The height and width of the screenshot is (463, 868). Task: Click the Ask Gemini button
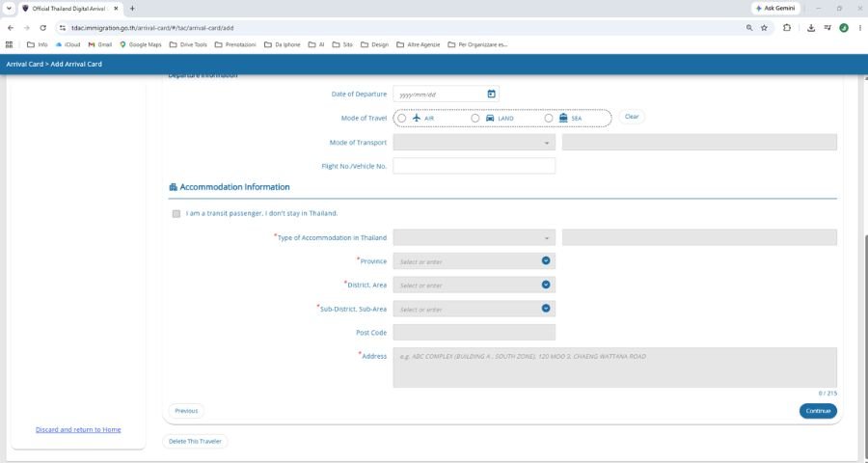click(775, 9)
